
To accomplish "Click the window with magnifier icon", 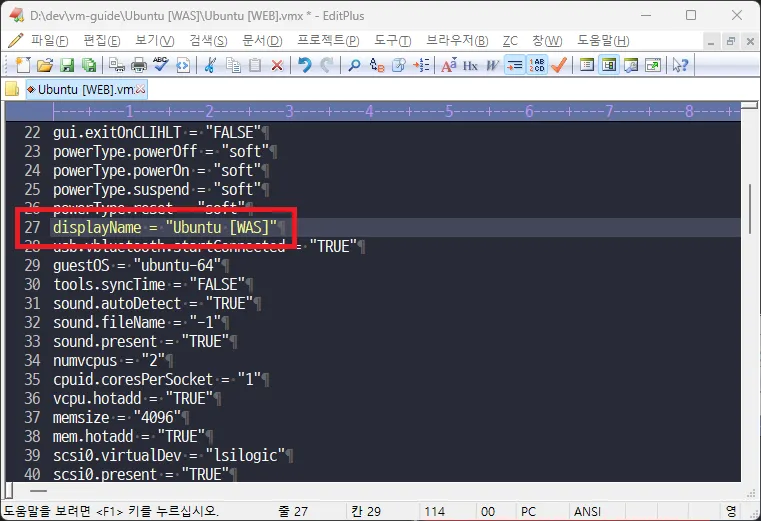I will pos(631,65).
